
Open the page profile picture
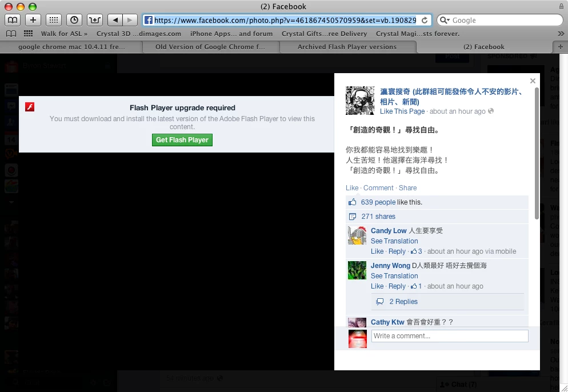pos(359,101)
